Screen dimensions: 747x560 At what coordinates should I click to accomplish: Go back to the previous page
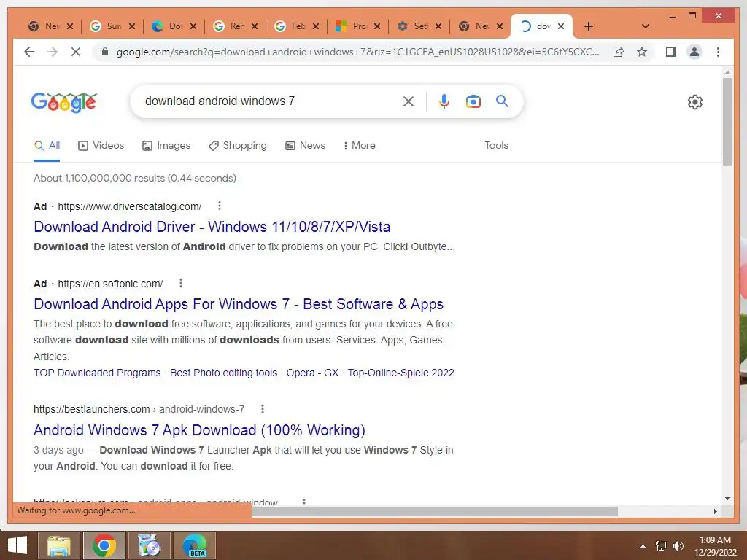29,52
